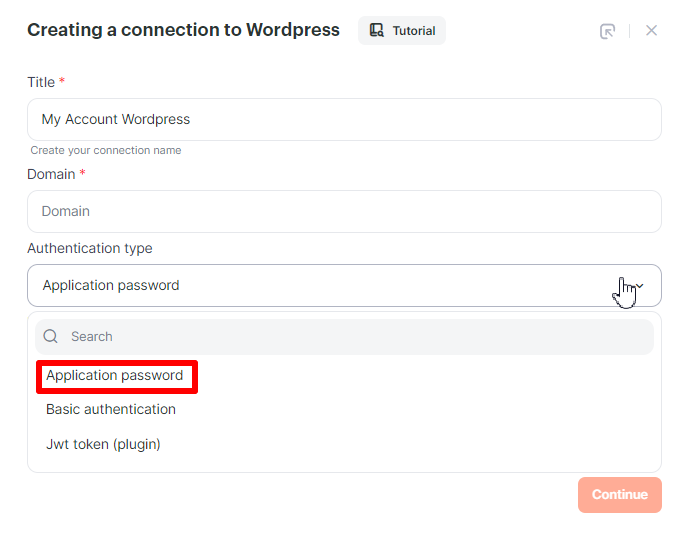Click the Authentication type label
Screen dimensions: 681x539
click(90, 248)
